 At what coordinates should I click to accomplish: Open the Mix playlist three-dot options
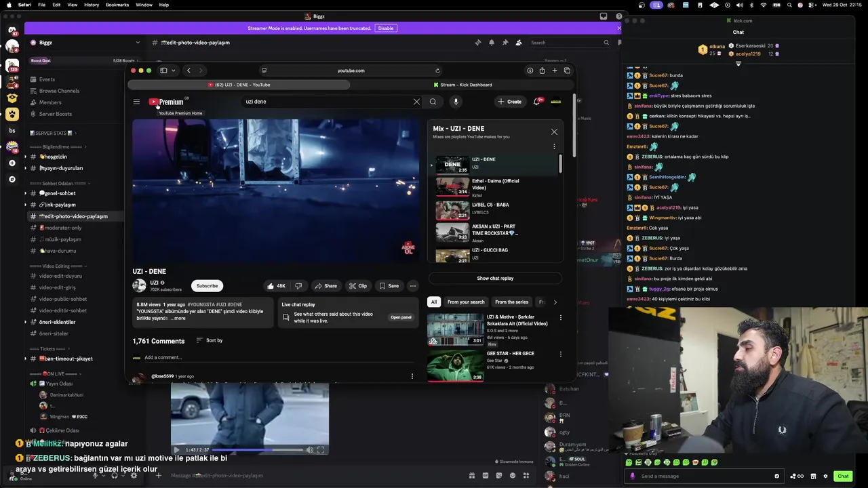554,146
